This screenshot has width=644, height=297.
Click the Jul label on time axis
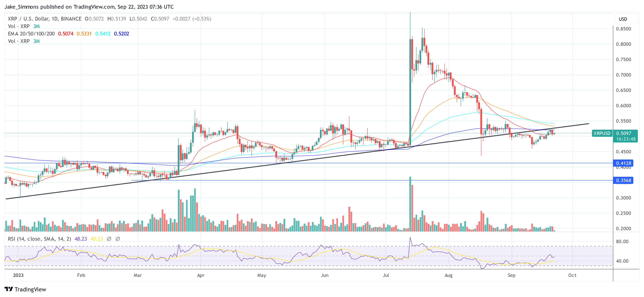(x=386, y=275)
